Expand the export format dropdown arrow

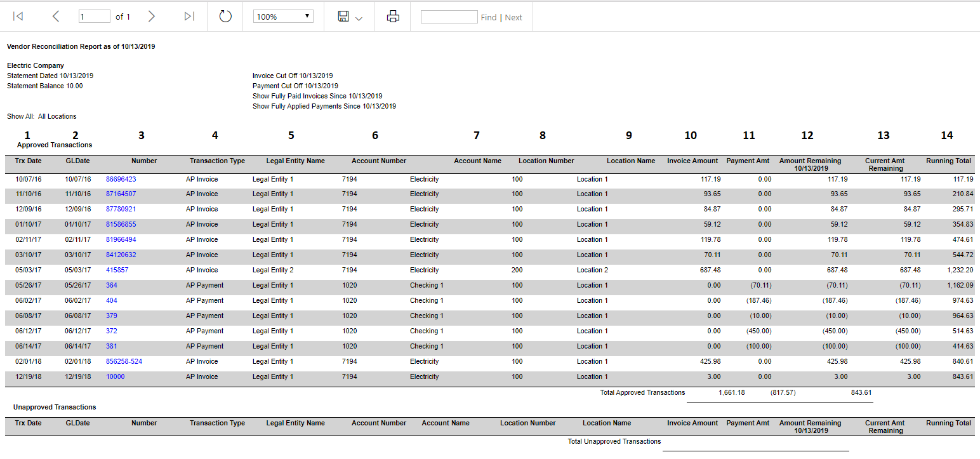359,18
